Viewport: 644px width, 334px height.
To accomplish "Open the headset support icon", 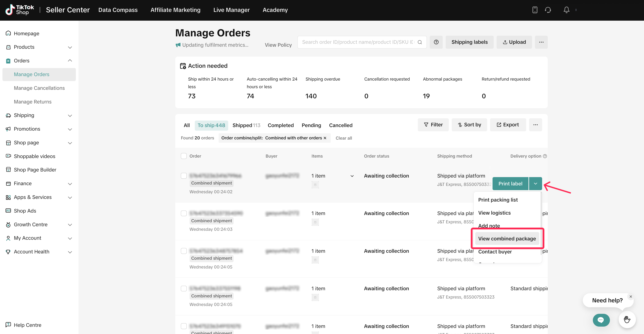I will pos(548,10).
